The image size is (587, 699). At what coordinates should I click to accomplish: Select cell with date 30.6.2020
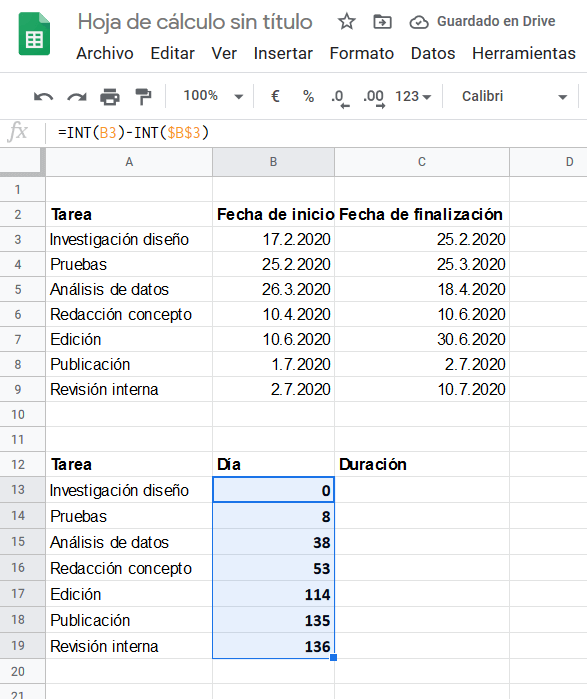[x=422, y=339]
